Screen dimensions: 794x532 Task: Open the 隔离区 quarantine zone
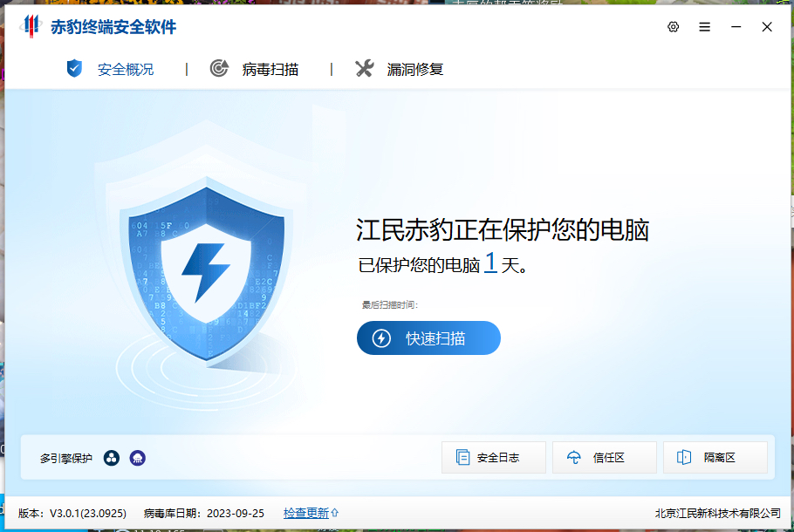[x=715, y=458]
